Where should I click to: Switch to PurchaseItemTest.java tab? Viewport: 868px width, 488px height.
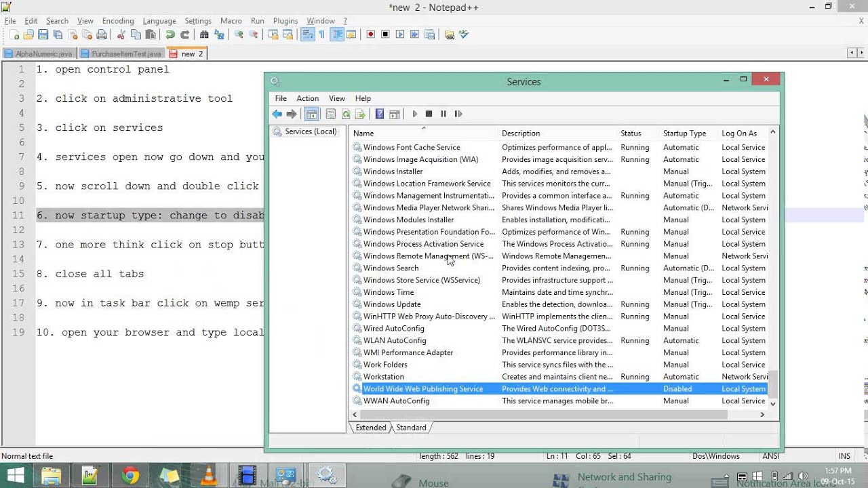coord(121,54)
